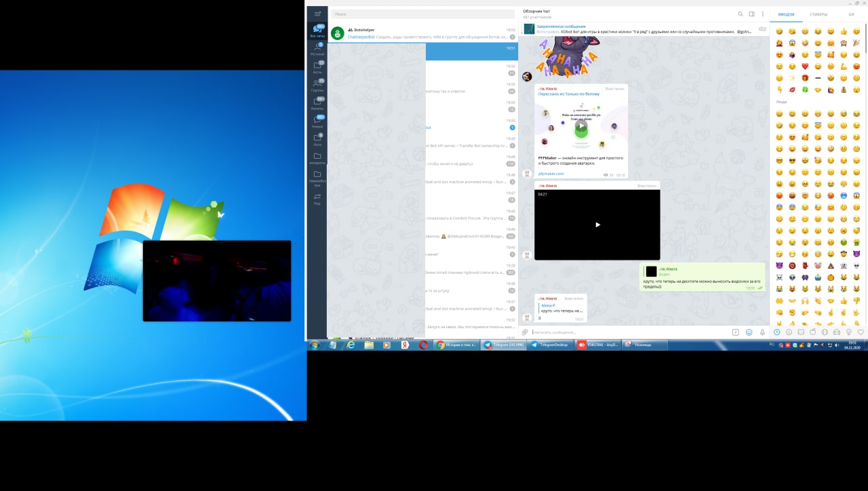
Task: Switch to the "Ножницы" taskbar window
Action: 645,345
